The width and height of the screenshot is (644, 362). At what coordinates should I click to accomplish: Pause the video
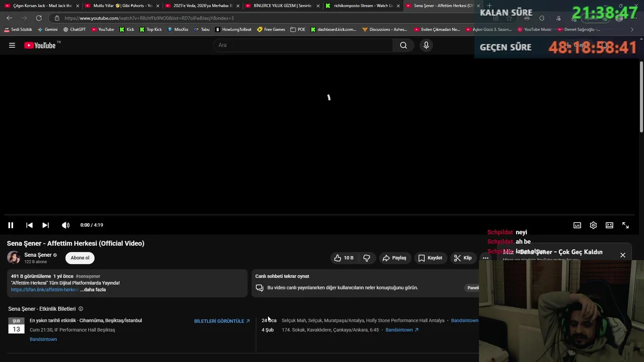[x=11, y=225]
